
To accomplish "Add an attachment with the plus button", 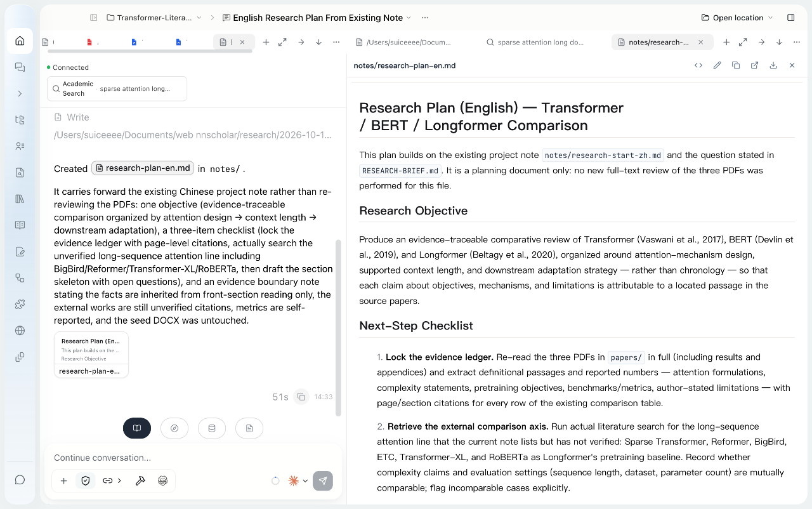I will 63,481.
